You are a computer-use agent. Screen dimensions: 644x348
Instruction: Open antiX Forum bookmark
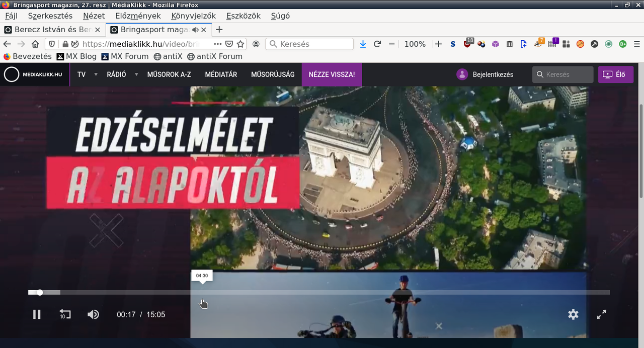[215, 56]
